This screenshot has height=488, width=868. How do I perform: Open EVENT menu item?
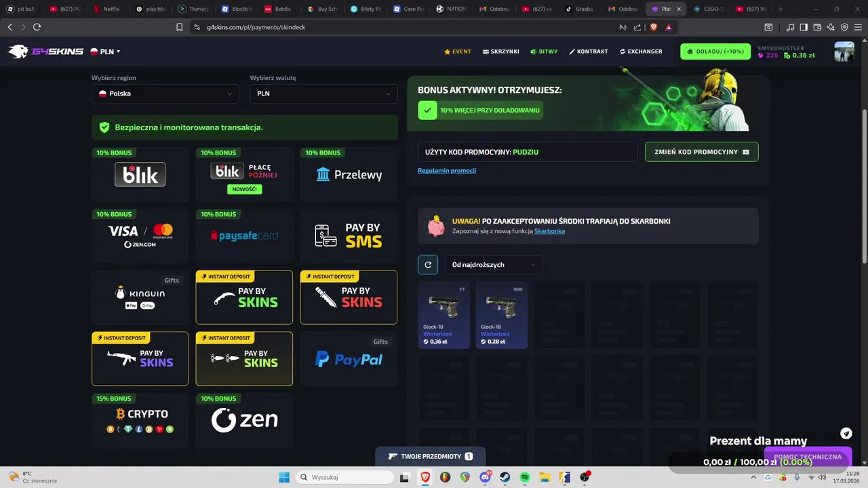(458, 52)
